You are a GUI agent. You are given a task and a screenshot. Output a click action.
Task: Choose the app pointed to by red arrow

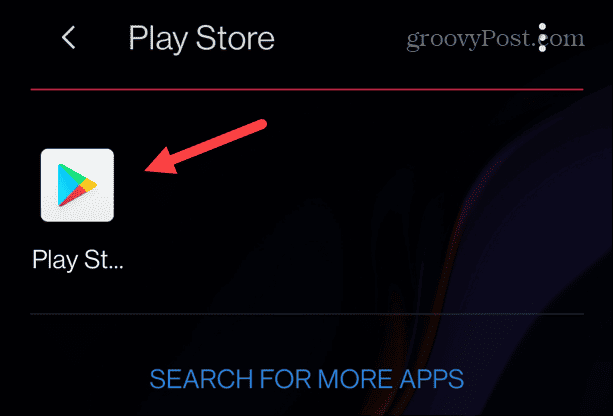[77, 185]
